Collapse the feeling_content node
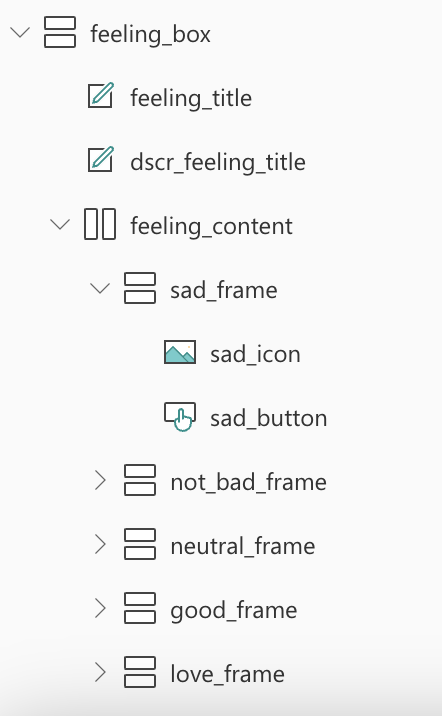This screenshot has height=716, width=442. click(60, 225)
